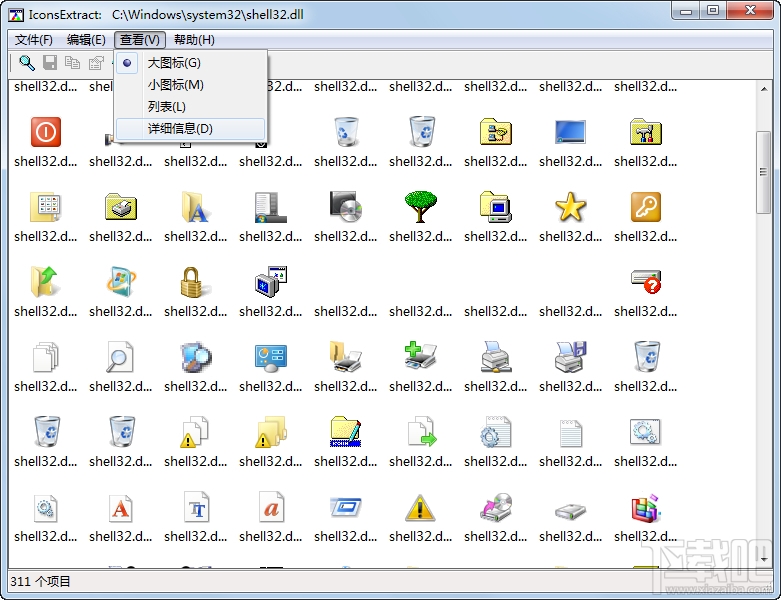Select the folder with computer icon
The image size is (781, 600).
click(496, 207)
